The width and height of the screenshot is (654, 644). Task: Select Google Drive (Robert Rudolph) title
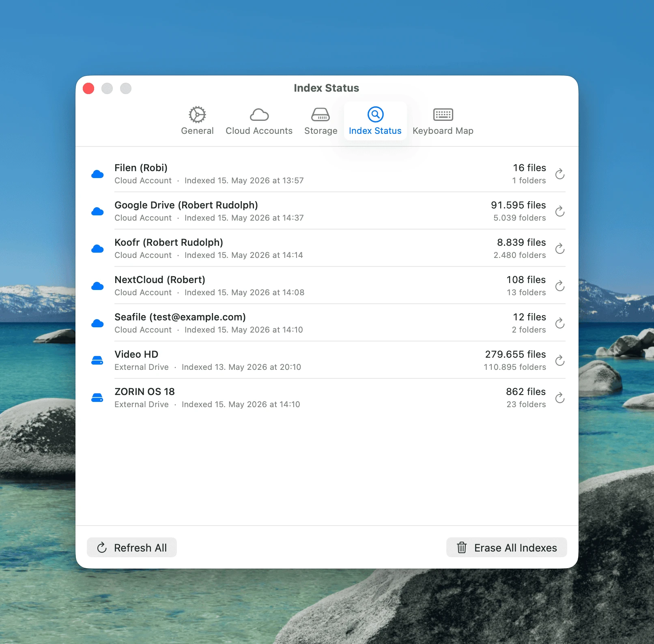pyautogui.click(x=186, y=205)
